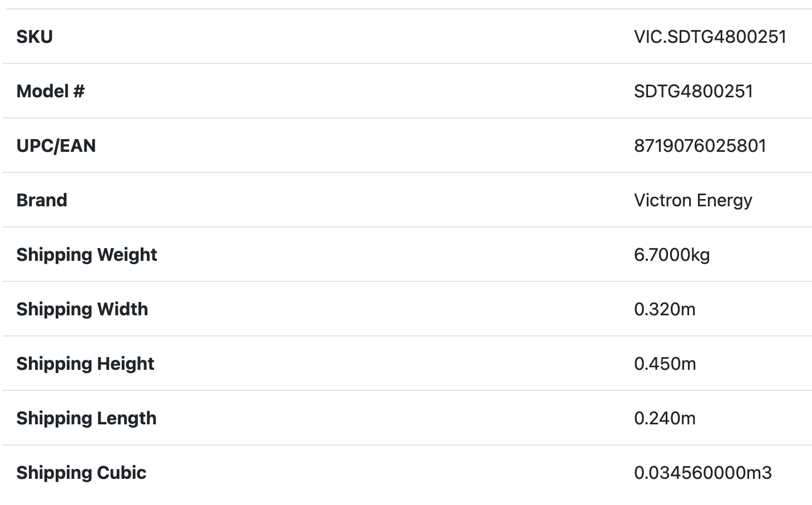Viewport: 812px width, 505px height.
Task: Click the Shipping Cubic label
Action: pos(81,473)
